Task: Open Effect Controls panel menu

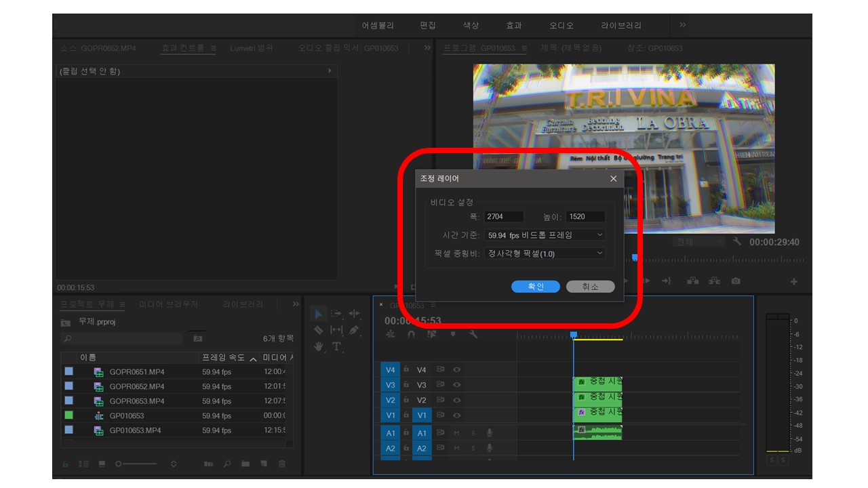Action: point(213,49)
